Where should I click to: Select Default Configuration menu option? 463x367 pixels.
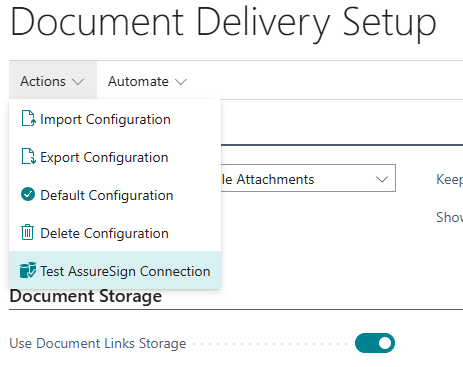[x=115, y=195]
